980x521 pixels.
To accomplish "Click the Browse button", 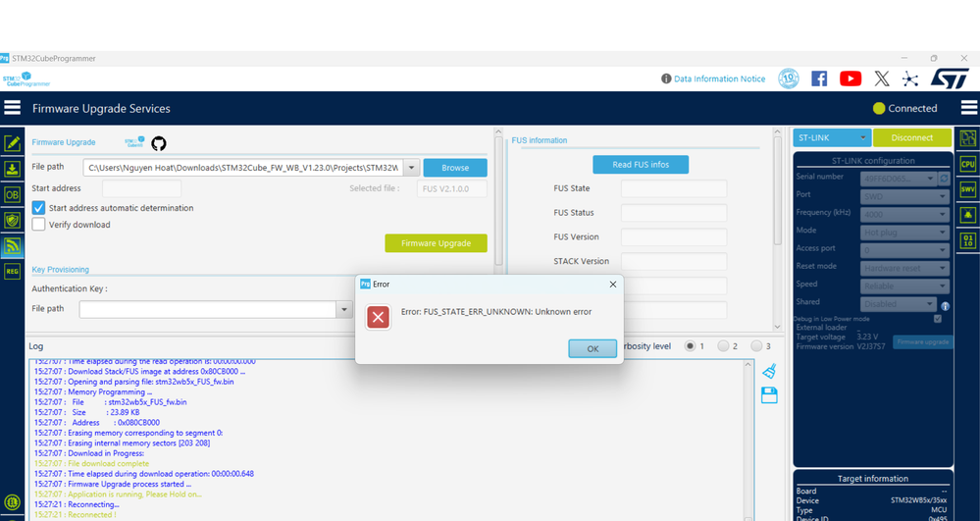I will 455,168.
